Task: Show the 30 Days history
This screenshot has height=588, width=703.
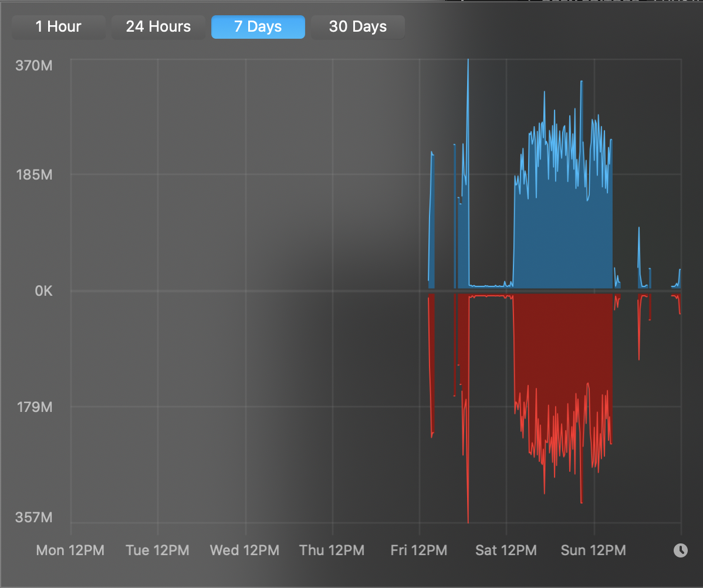Action: coord(358,27)
